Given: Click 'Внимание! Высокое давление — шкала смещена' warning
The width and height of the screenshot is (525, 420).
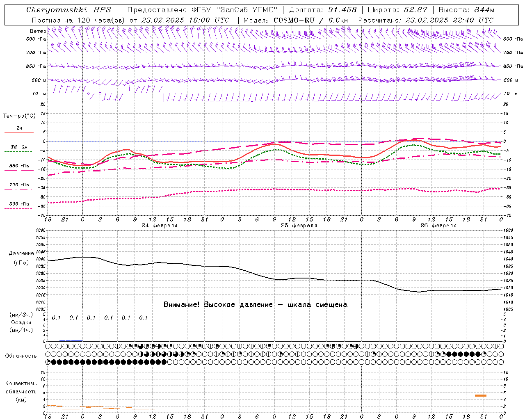Looking at the screenshot, I should pos(255,304).
